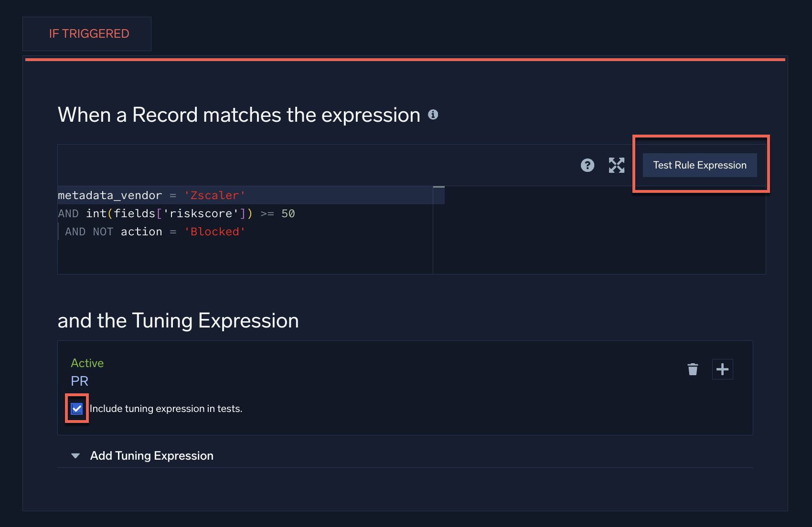
Task: Click the 'Blocked' string in the editor
Action: [x=214, y=232]
